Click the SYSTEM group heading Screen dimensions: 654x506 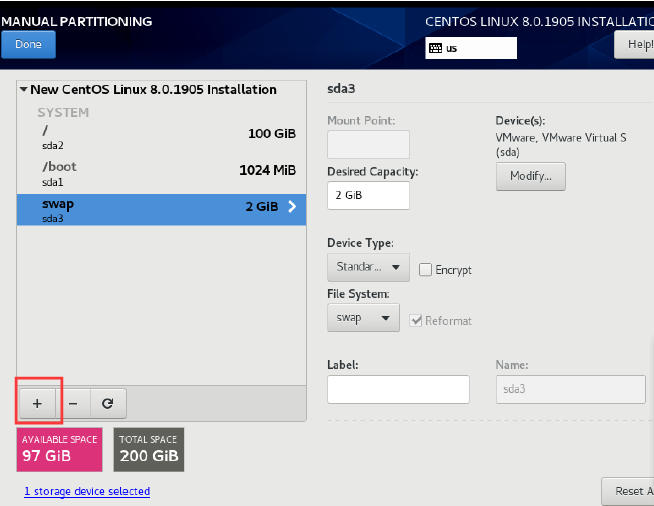point(63,113)
